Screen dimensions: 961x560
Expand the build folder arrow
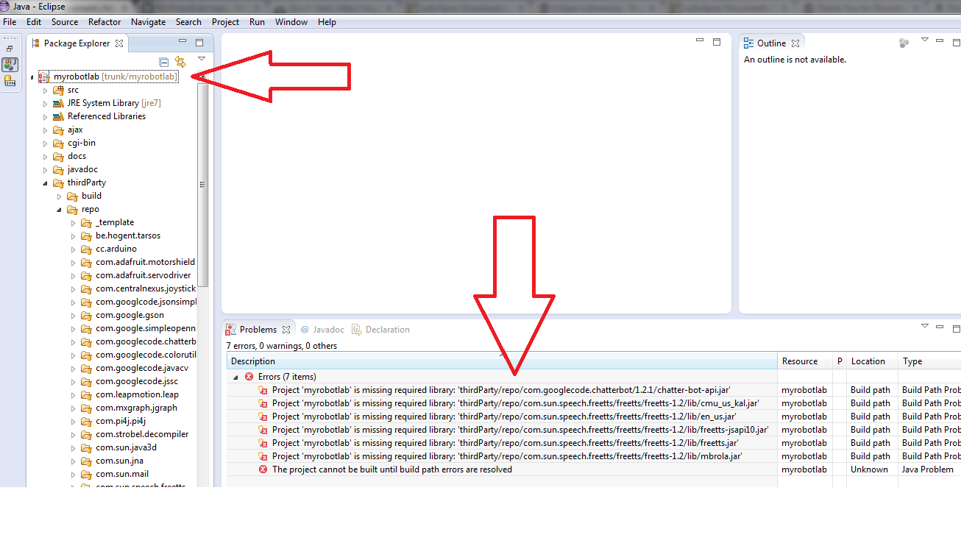tap(59, 196)
